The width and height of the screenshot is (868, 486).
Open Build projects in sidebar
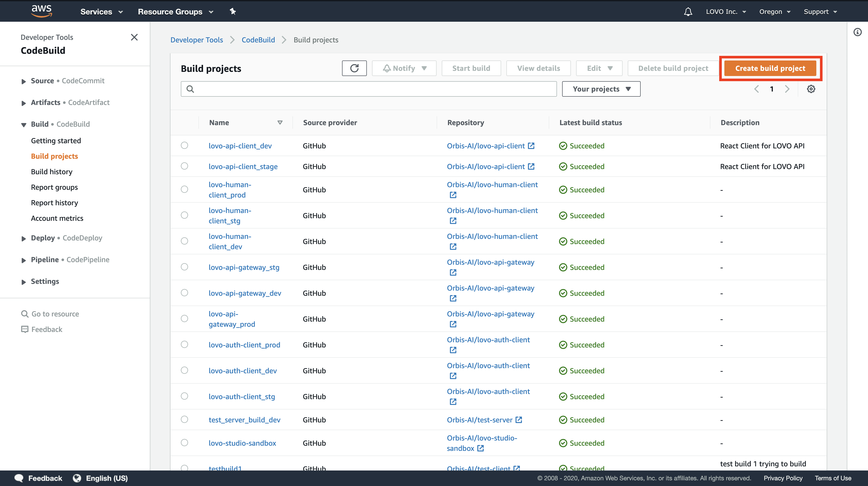pos(54,156)
